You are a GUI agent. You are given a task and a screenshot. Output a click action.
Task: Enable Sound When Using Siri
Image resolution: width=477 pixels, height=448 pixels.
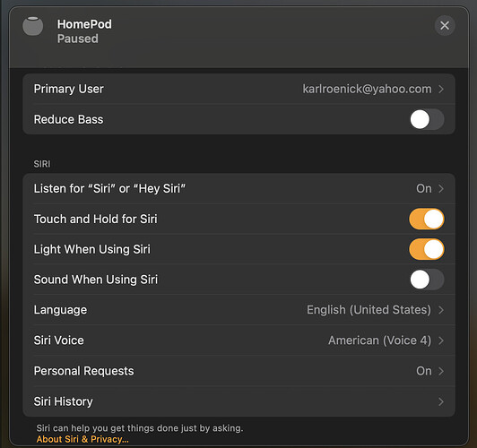[427, 280]
